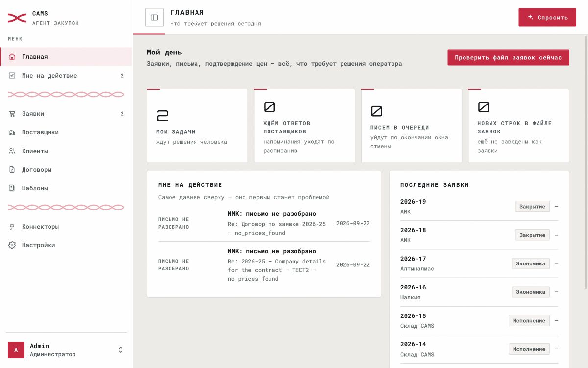
Task: Open recent request 2026-18
Action: point(479,235)
